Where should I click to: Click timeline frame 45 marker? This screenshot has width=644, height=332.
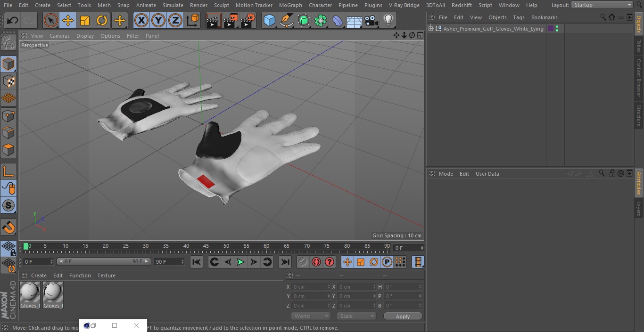coord(206,246)
